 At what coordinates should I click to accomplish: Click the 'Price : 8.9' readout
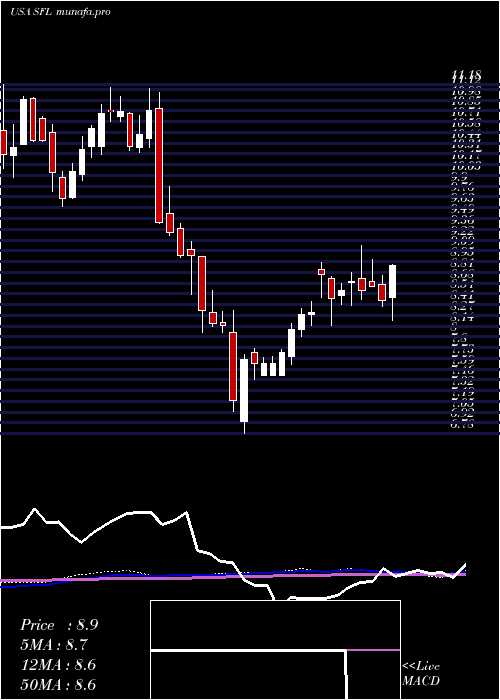[x=59, y=625]
